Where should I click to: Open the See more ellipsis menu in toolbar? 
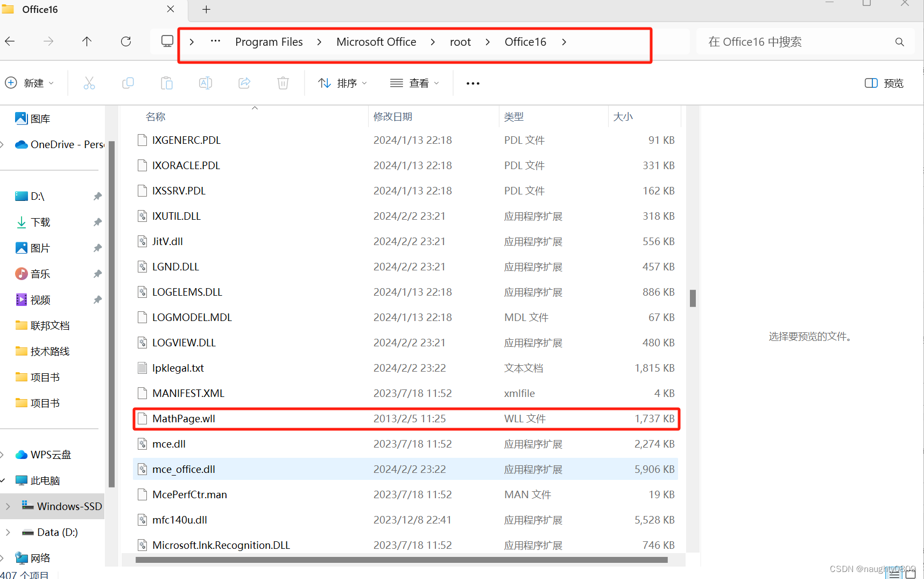pos(473,83)
